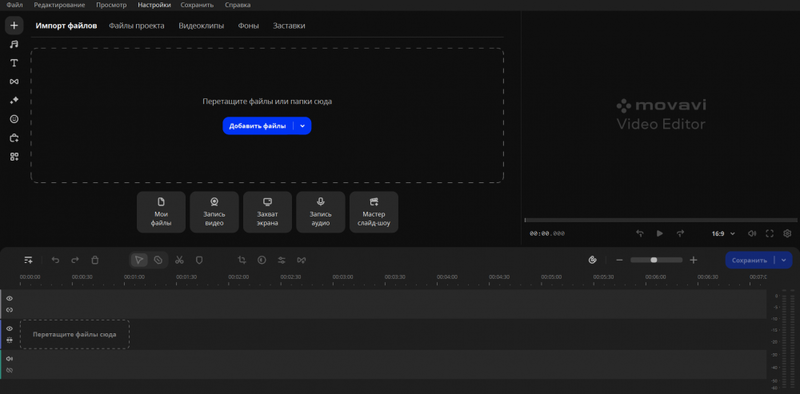The width and height of the screenshot is (800, 394).
Task: Select the Импорт файлов tab
Action: click(66, 26)
